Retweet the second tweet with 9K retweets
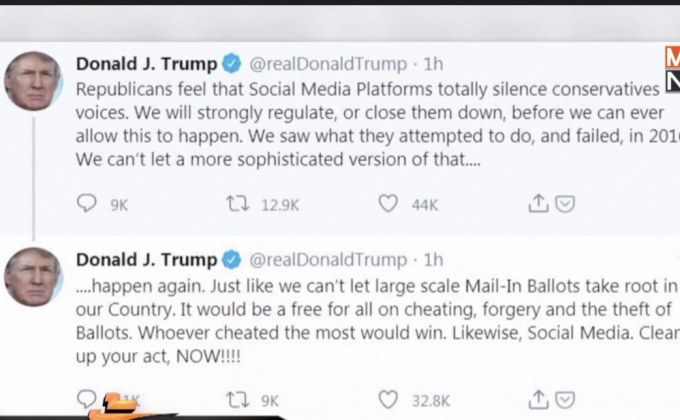 click(240, 400)
